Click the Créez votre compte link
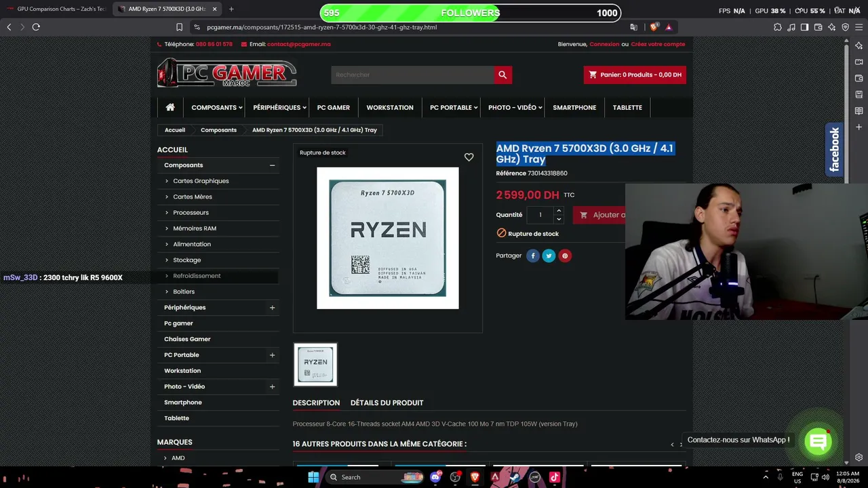The image size is (868, 488). (658, 44)
